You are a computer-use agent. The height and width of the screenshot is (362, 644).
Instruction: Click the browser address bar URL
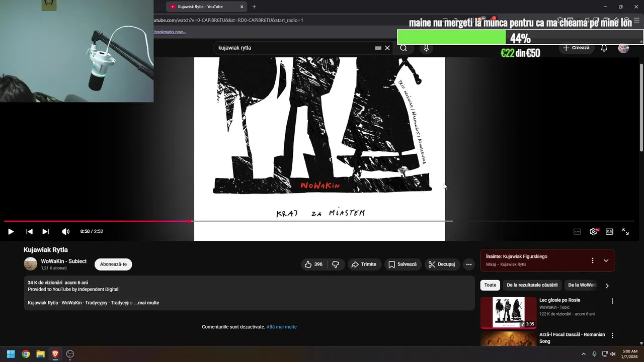click(228, 20)
